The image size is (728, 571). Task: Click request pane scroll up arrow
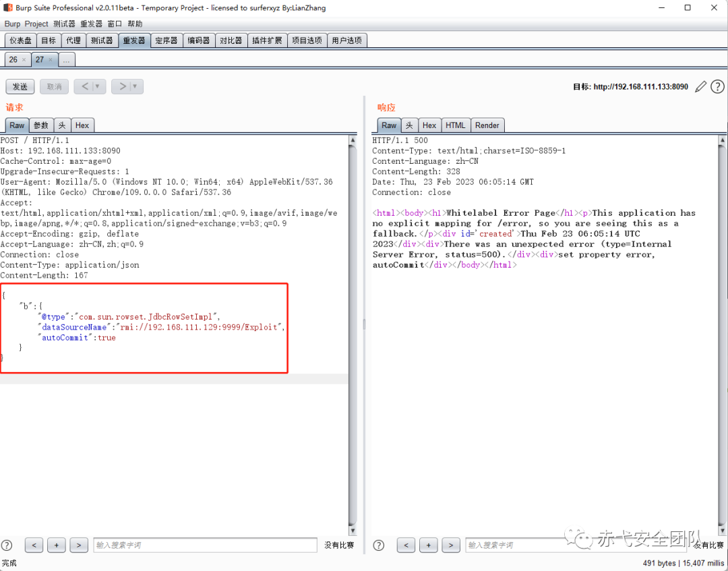pyautogui.click(x=353, y=140)
